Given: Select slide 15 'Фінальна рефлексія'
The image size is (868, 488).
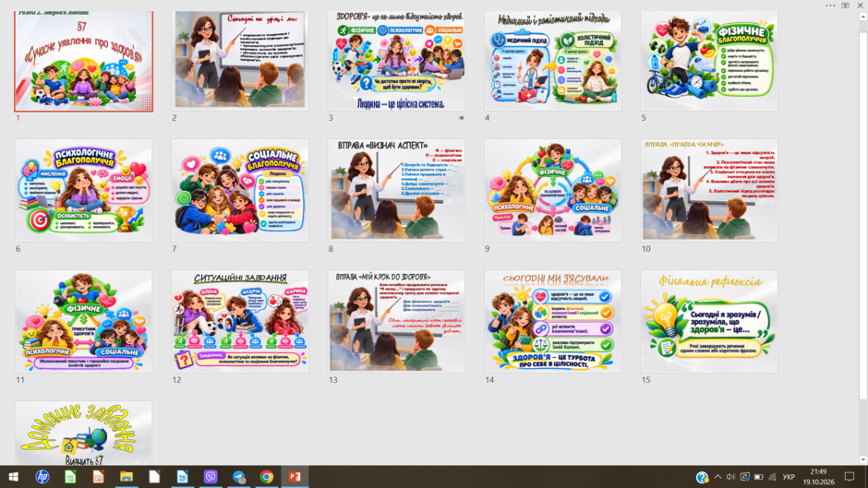Looking at the screenshot, I should [x=709, y=321].
